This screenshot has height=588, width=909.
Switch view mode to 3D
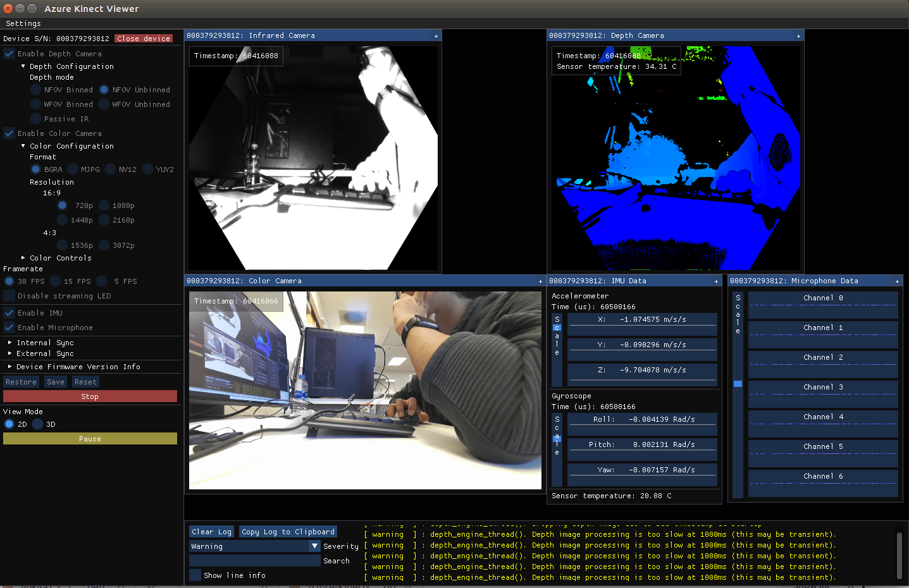pyautogui.click(x=38, y=424)
